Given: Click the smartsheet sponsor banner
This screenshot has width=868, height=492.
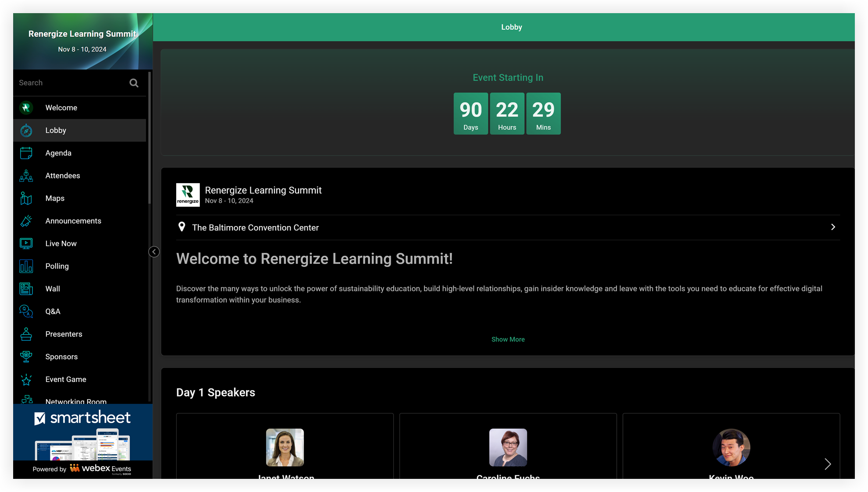Looking at the screenshot, I should [x=83, y=432].
